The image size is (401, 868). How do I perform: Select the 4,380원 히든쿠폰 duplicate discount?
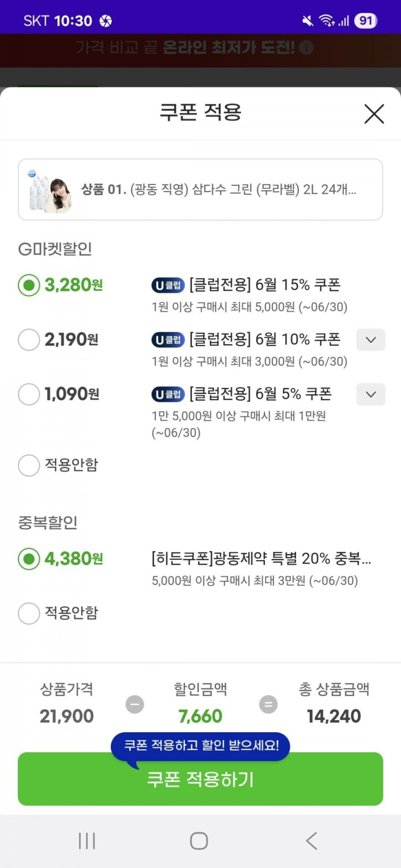pyautogui.click(x=29, y=559)
